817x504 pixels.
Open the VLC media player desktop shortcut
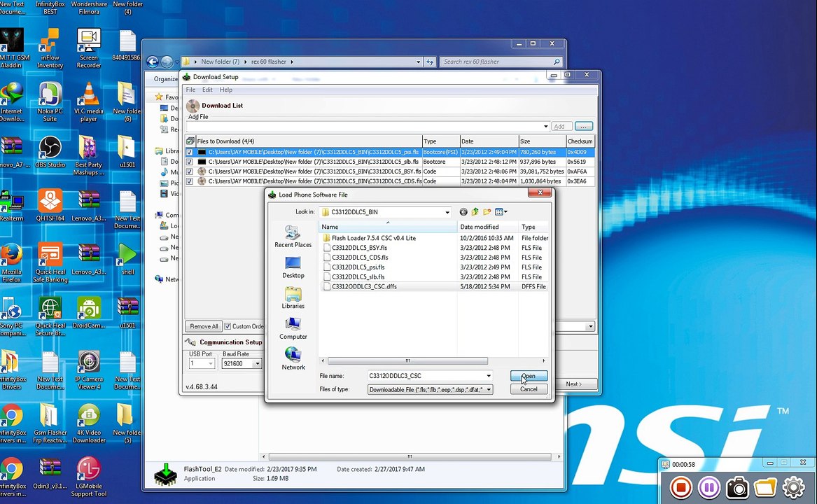(x=89, y=103)
